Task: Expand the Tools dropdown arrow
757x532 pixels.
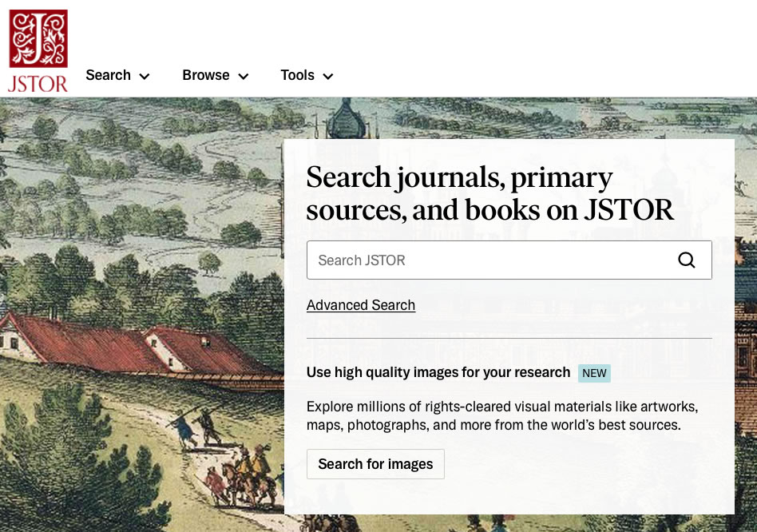Action: click(x=327, y=77)
